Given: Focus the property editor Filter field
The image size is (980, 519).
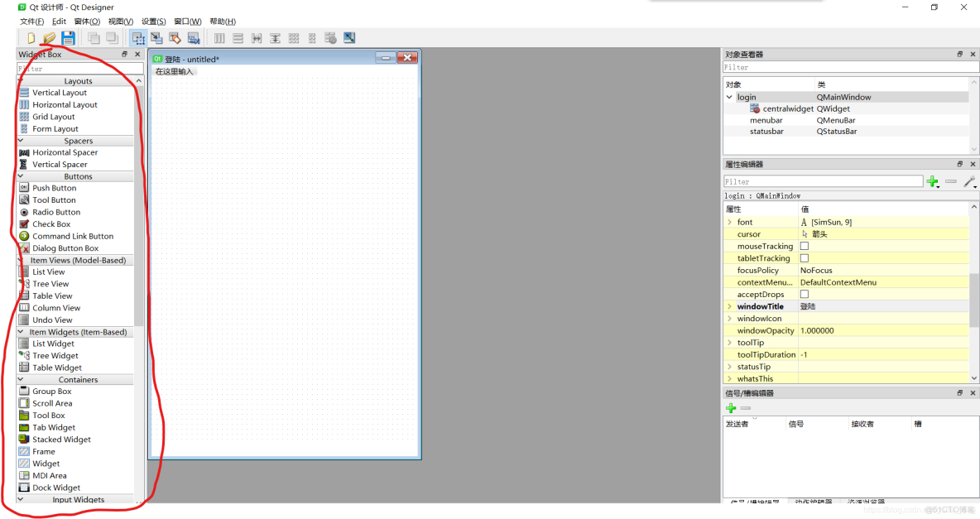Looking at the screenshot, I should (x=823, y=181).
